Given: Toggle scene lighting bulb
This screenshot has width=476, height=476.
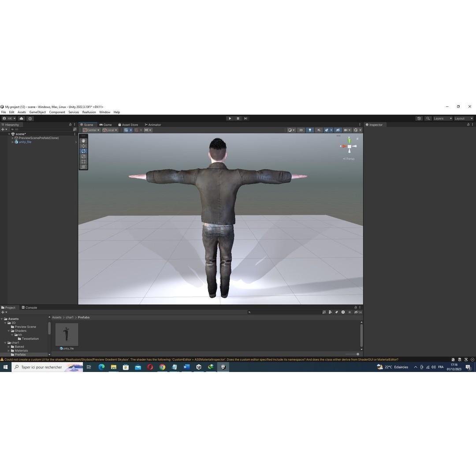Looking at the screenshot, I should pos(310,130).
